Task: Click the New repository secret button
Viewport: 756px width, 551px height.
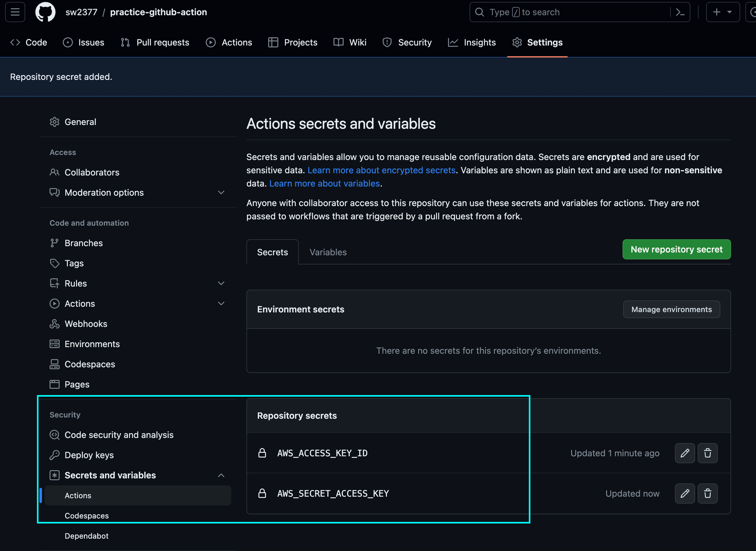Action: (x=676, y=249)
